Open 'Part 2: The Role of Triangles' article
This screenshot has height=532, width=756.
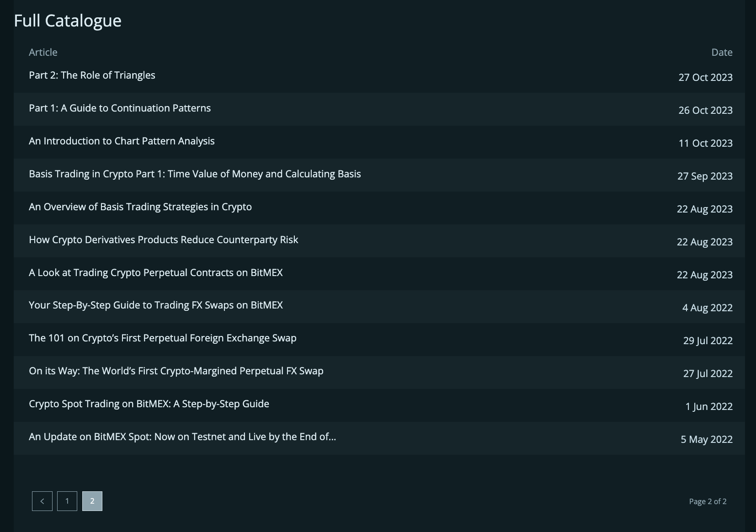point(92,75)
